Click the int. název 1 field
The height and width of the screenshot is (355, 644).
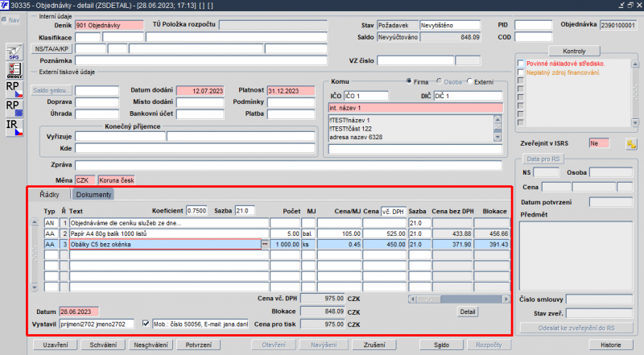pyautogui.click(x=415, y=108)
